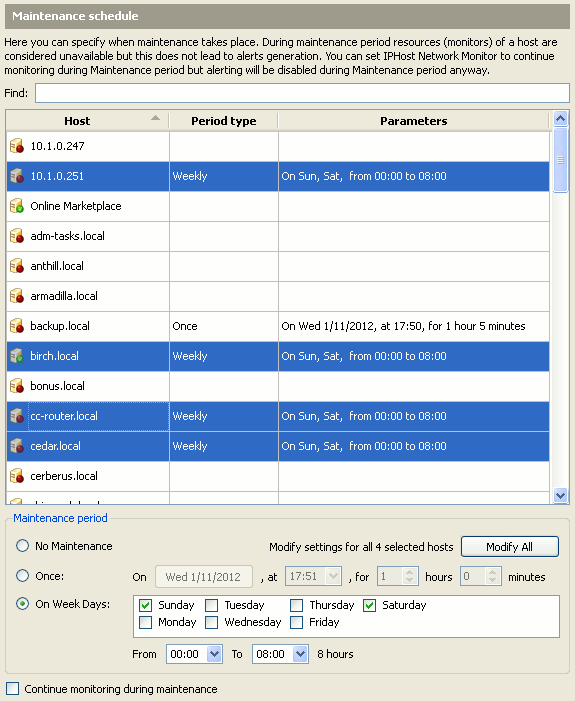The height and width of the screenshot is (701, 575).
Task: Click the birch.local host icon
Action: 17,355
